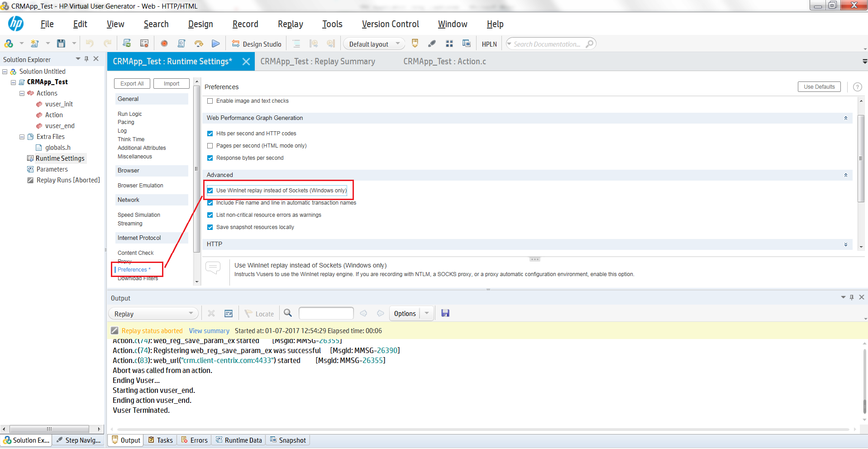Click the toggle wrap icon beside clear output

pyautogui.click(x=229, y=313)
